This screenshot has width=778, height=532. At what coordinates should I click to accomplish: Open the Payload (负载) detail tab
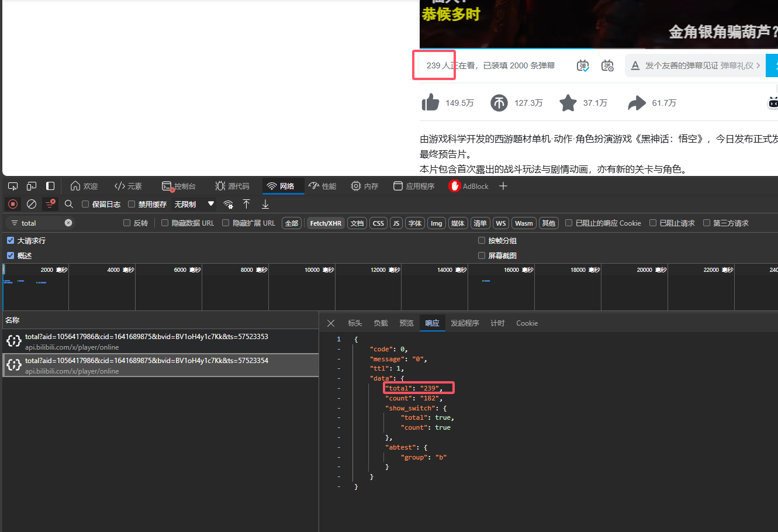pyautogui.click(x=381, y=323)
